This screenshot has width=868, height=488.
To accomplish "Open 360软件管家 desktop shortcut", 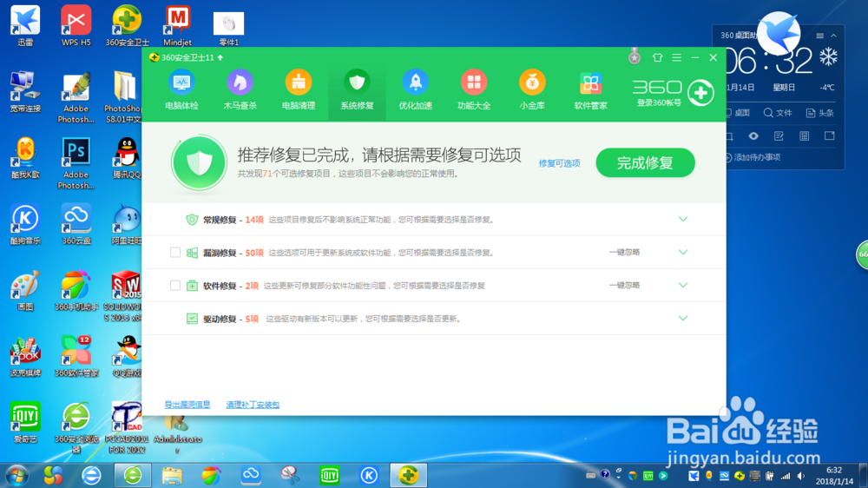I will click(x=76, y=357).
